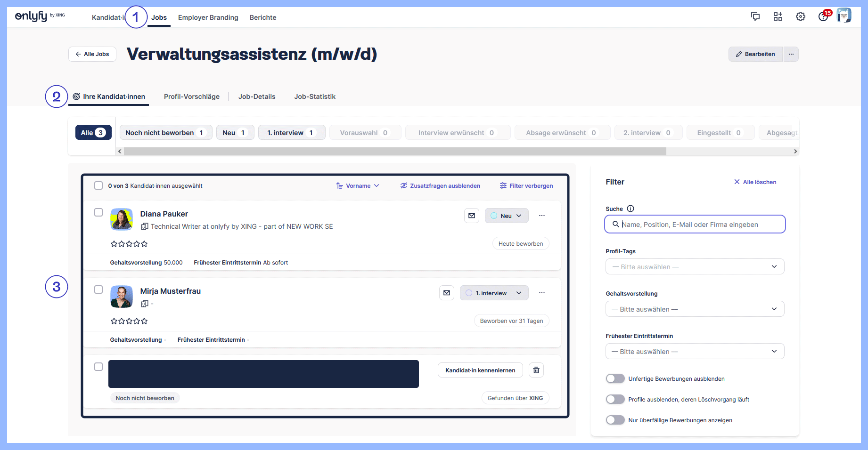Click the Bearbeiten button
868x450 pixels.
pos(755,54)
